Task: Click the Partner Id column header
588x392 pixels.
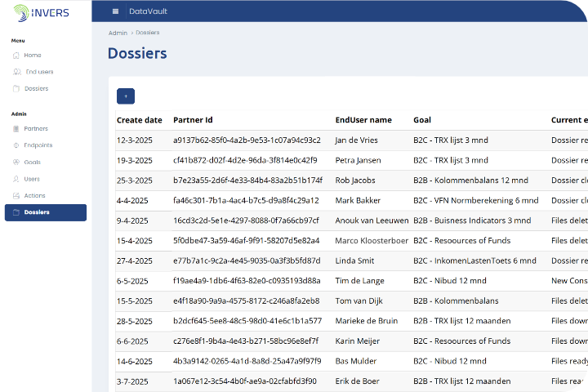Action: click(193, 120)
